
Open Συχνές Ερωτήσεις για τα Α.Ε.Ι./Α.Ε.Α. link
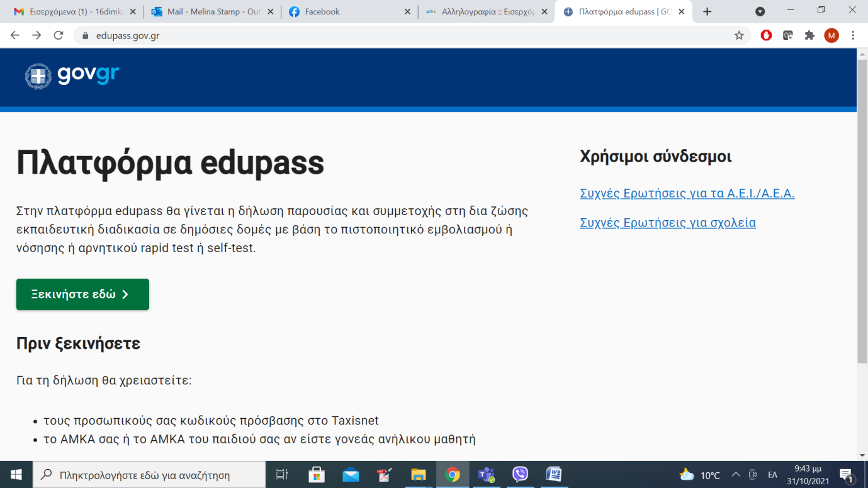(x=687, y=194)
